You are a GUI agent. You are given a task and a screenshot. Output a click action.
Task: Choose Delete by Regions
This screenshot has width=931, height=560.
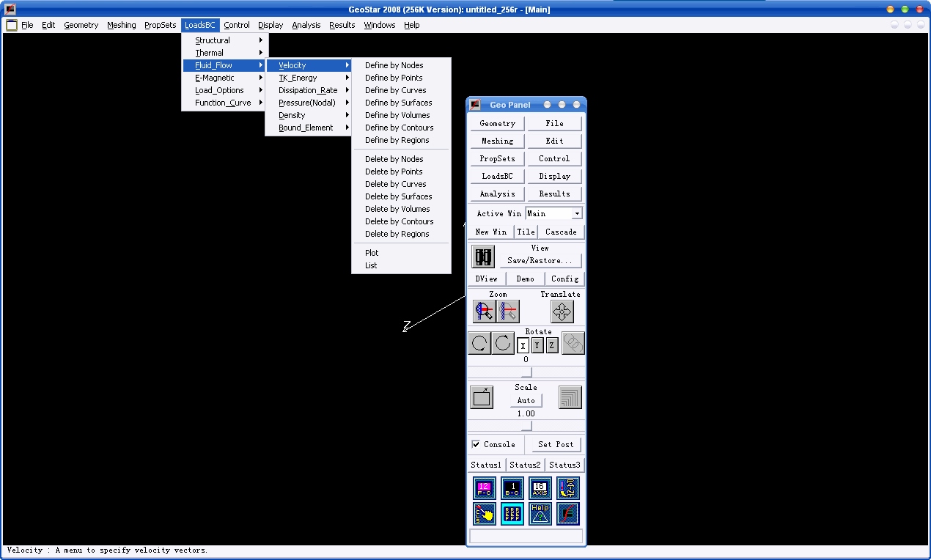pyautogui.click(x=401, y=234)
